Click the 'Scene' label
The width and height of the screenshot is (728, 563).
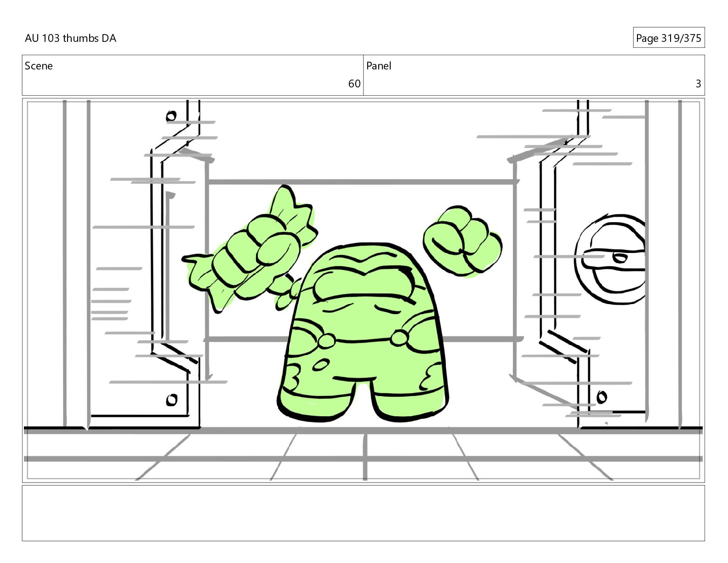point(39,66)
